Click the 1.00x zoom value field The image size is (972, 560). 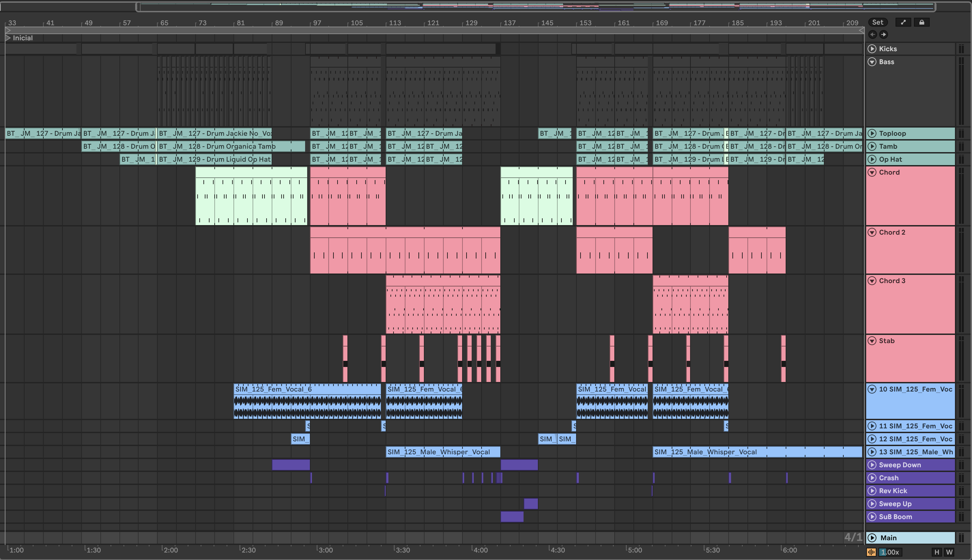[890, 552]
